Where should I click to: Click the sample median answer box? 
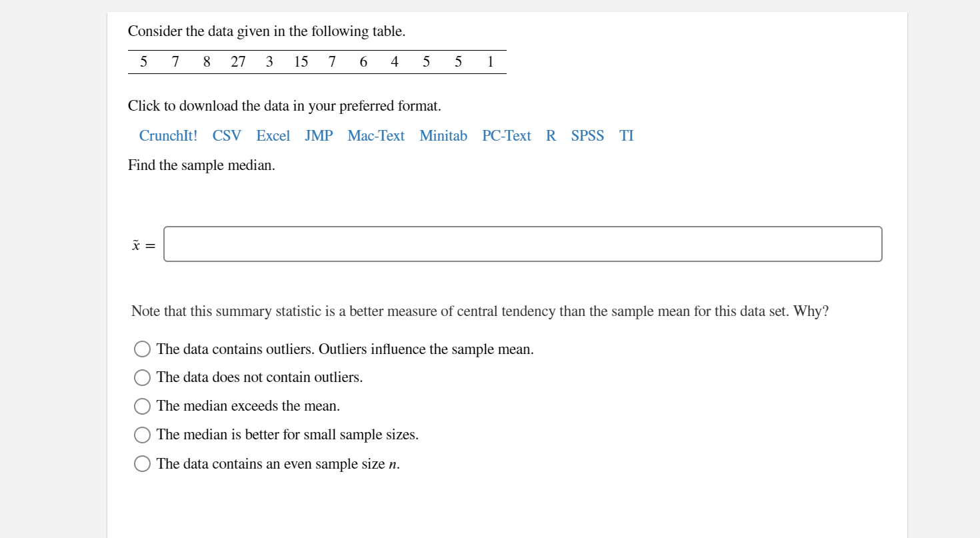(x=523, y=244)
